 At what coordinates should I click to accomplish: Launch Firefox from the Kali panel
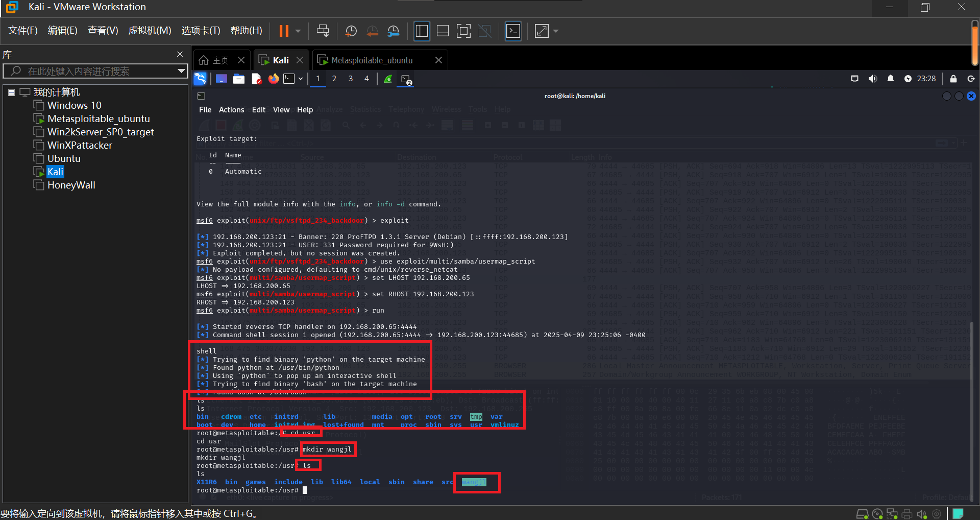[274, 79]
